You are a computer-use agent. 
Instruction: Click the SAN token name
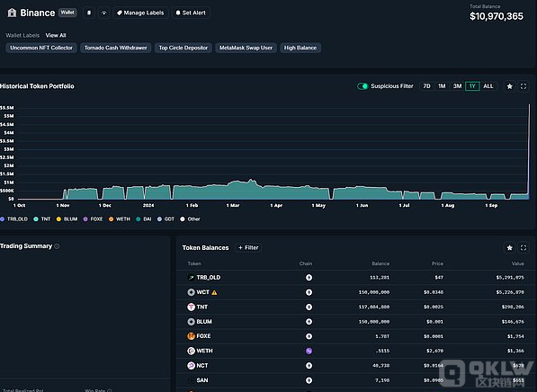tap(202, 380)
